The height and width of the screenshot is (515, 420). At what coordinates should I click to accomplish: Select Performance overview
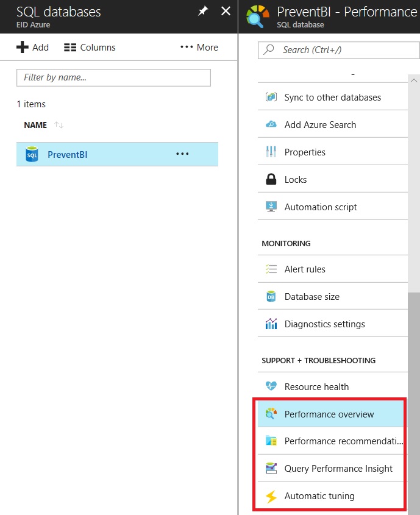(x=330, y=414)
